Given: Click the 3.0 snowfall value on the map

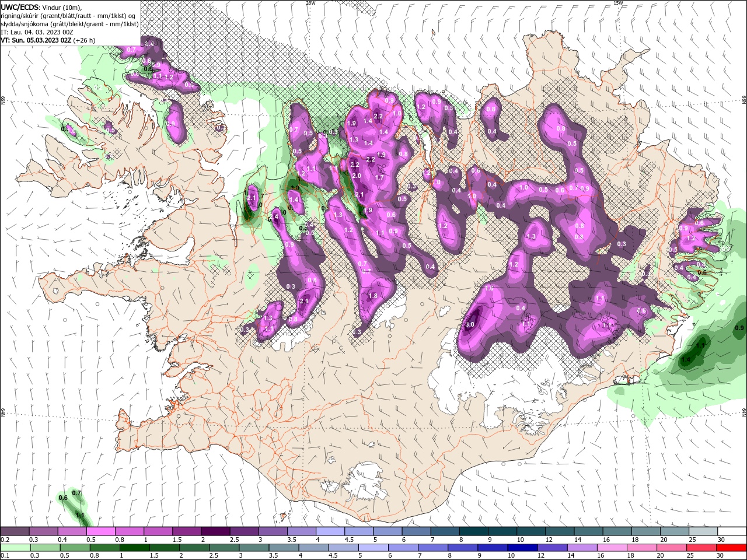Looking at the screenshot, I should [x=471, y=325].
